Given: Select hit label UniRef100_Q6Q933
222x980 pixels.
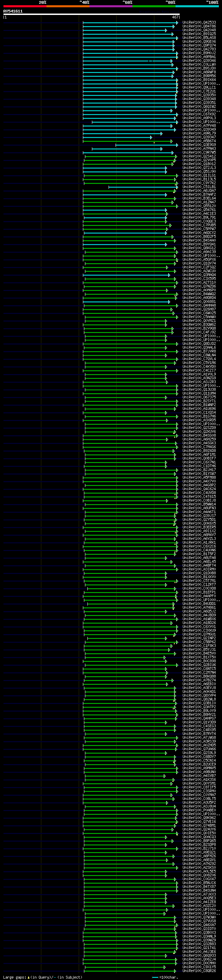Looking at the screenshot, I should click(x=199, y=956).
